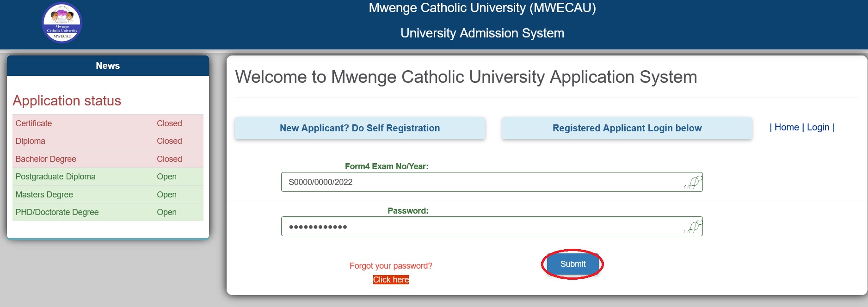Click the PHD/Doctorate Degree row
The image size is (868, 307).
(108, 212)
